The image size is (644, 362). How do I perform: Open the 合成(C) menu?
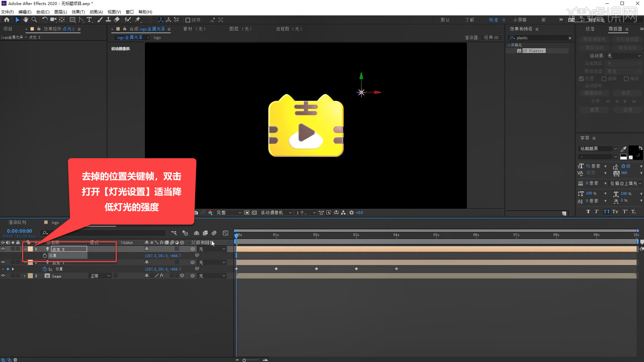point(43,12)
